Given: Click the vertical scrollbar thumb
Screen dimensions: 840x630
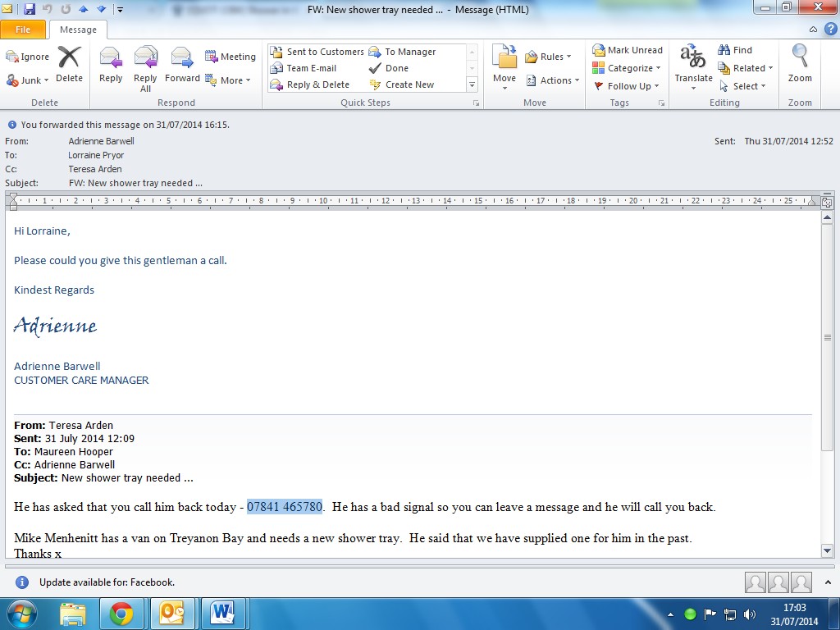Looking at the screenshot, I should (827, 337).
